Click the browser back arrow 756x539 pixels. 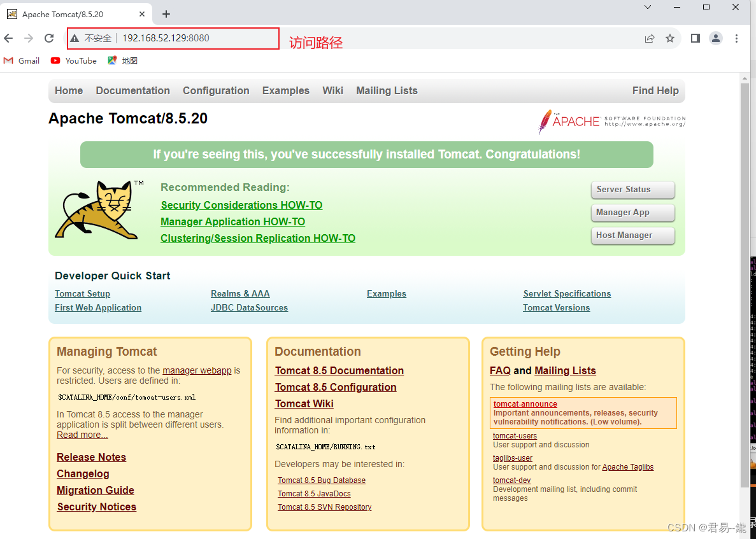pyautogui.click(x=9, y=38)
